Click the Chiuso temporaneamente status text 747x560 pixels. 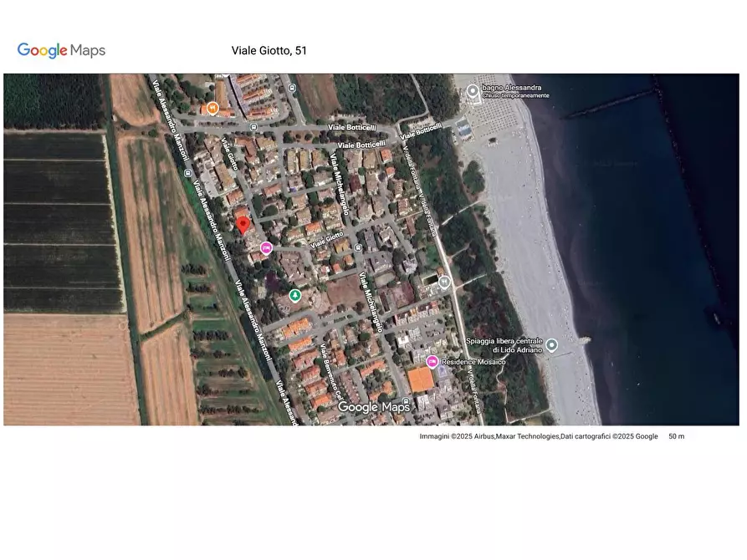click(x=516, y=95)
